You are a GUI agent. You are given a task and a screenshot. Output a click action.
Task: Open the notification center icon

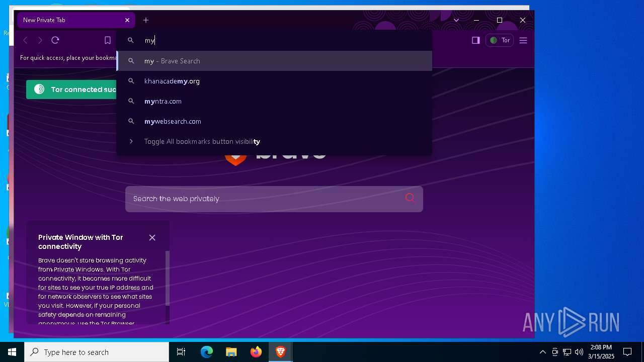pyautogui.click(x=627, y=352)
